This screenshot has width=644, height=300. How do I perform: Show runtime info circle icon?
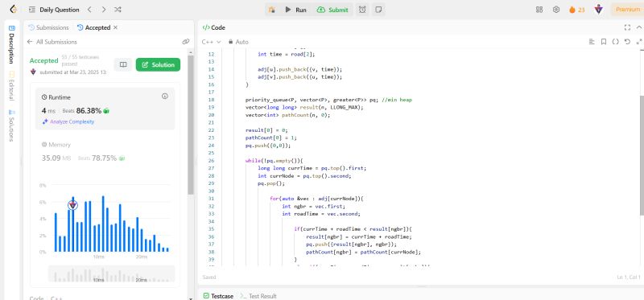coord(165,97)
